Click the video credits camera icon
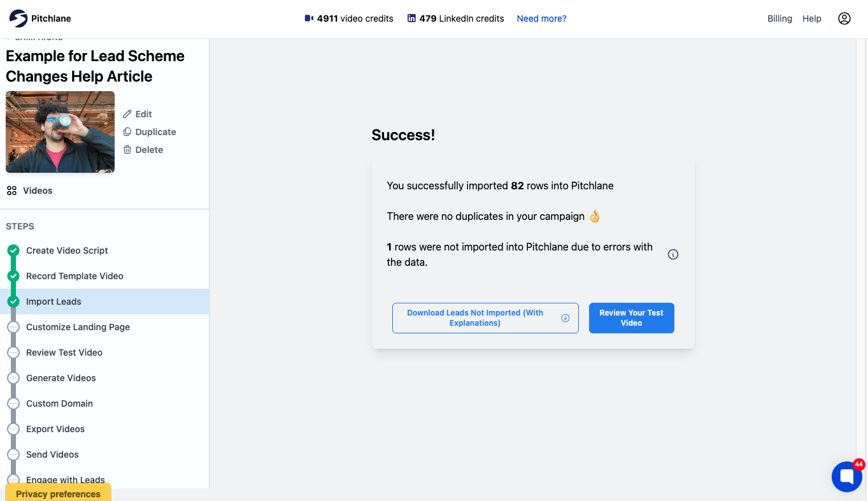 tap(309, 18)
